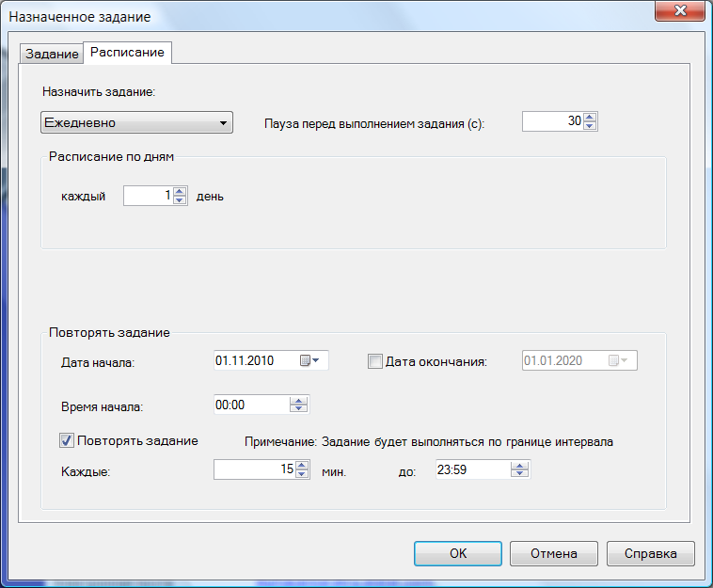Click the start time field 00:00

tap(249, 405)
